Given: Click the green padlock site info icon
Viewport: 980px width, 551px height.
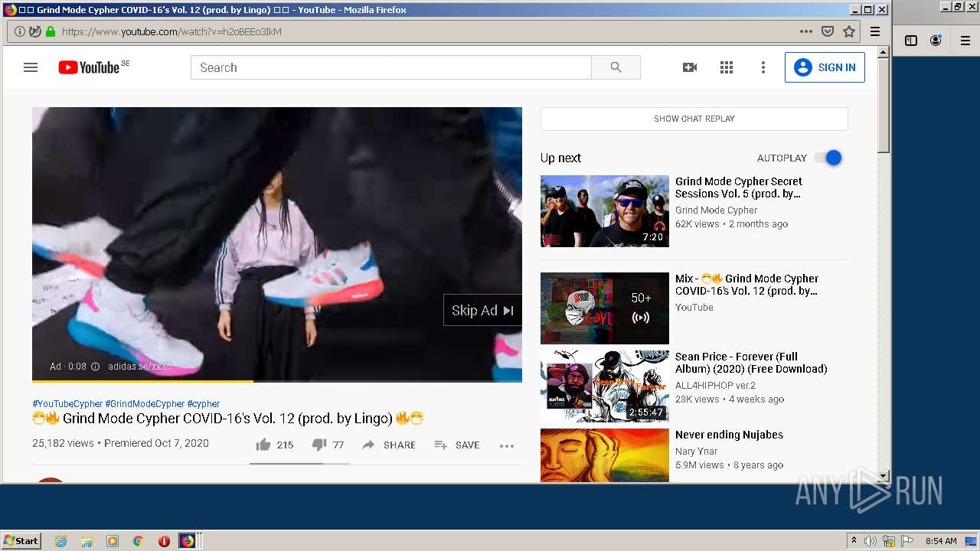Looking at the screenshot, I should (x=51, y=31).
